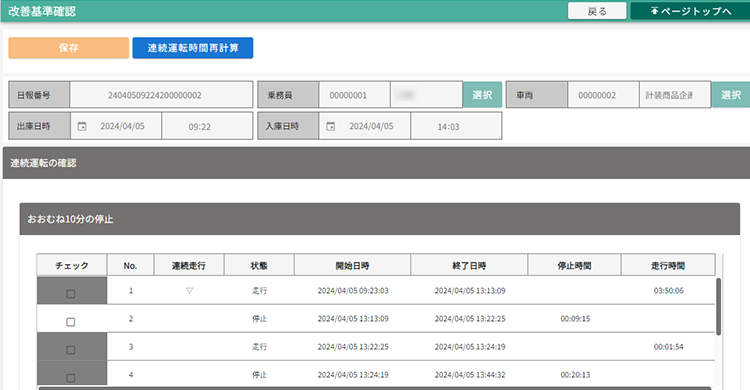This screenshot has height=390, width=750.
Task: Click the No. column header
Action: coord(130,266)
